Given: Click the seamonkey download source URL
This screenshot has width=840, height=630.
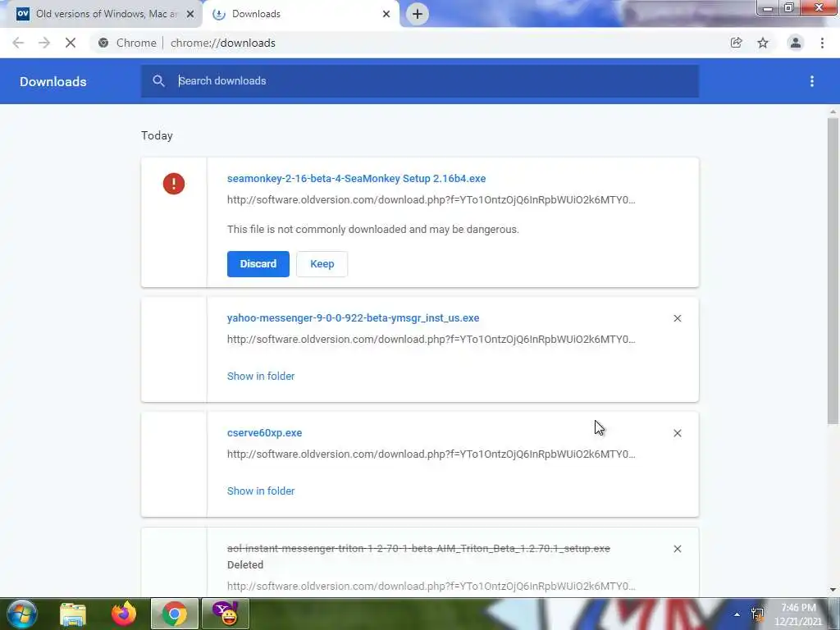Looking at the screenshot, I should click(431, 200).
